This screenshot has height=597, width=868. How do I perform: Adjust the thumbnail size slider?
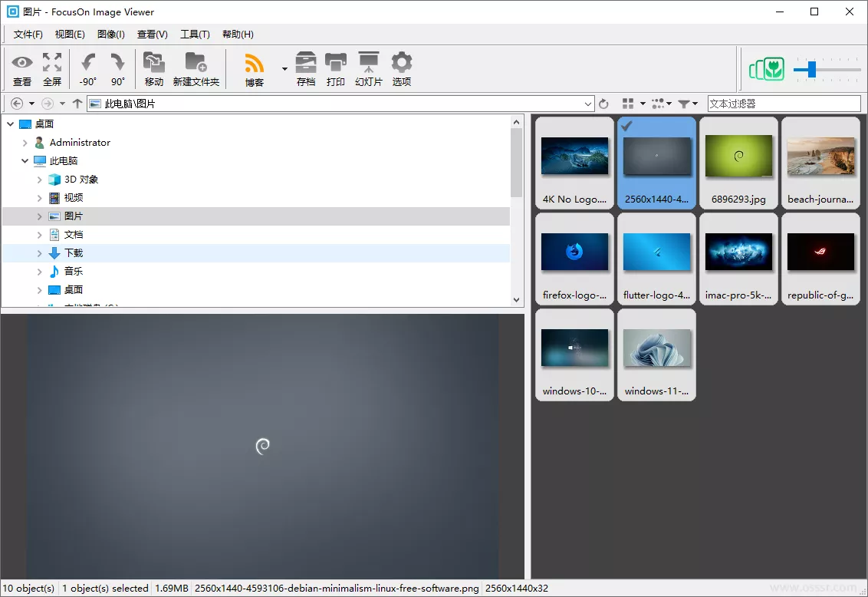coord(811,69)
